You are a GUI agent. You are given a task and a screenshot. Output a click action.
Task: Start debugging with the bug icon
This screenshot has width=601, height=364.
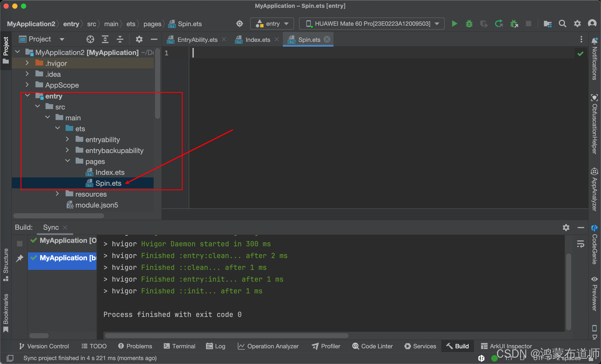(x=469, y=24)
